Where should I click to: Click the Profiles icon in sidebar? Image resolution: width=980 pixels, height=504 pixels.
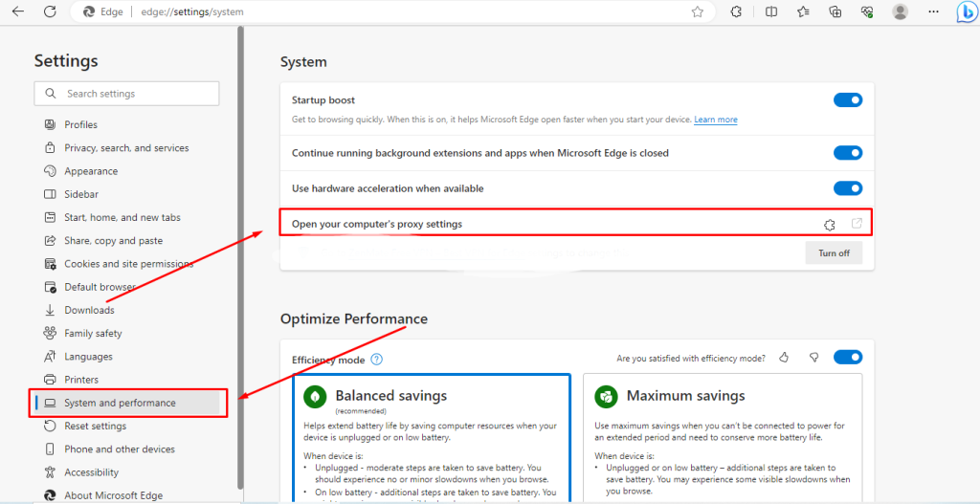(50, 125)
